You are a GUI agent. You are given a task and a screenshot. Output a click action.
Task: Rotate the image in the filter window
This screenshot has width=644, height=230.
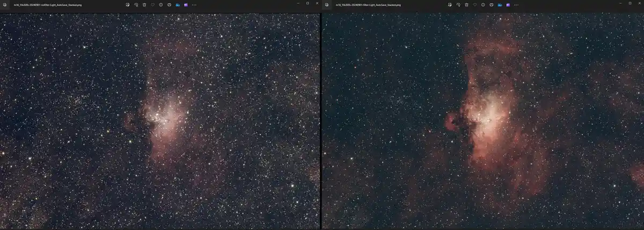pyautogui.click(x=458, y=5)
